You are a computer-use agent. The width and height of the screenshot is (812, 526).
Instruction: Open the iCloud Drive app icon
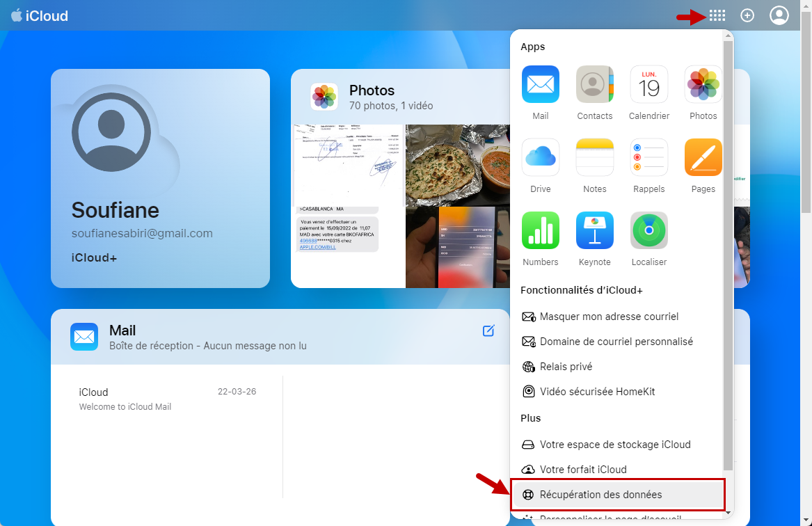(x=540, y=157)
